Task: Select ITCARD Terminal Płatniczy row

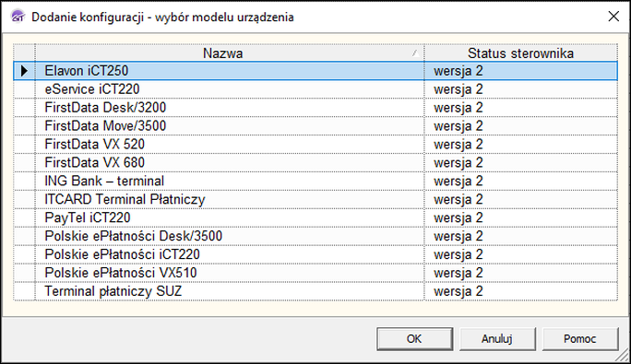Action: tap(315, 199)
